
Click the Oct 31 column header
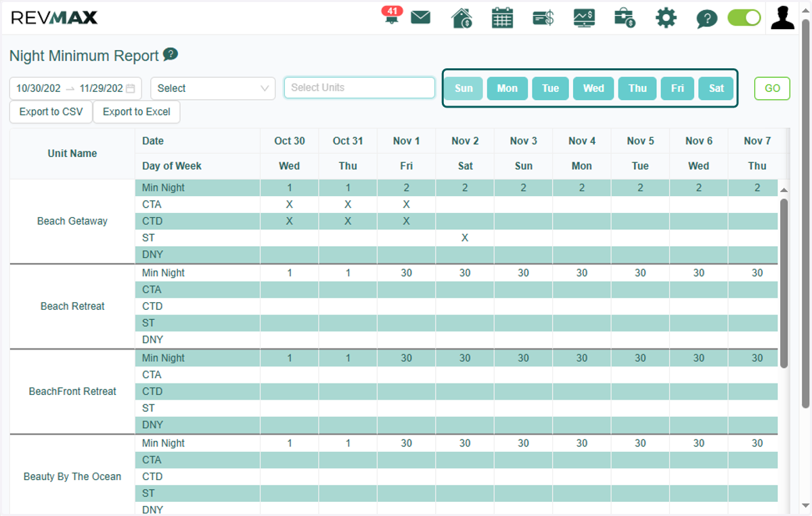[348, 141]
